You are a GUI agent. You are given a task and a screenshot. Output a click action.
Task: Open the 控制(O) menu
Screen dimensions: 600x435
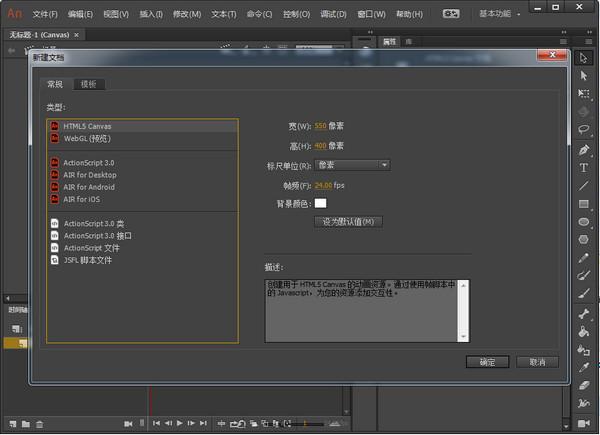coord(296,14)
